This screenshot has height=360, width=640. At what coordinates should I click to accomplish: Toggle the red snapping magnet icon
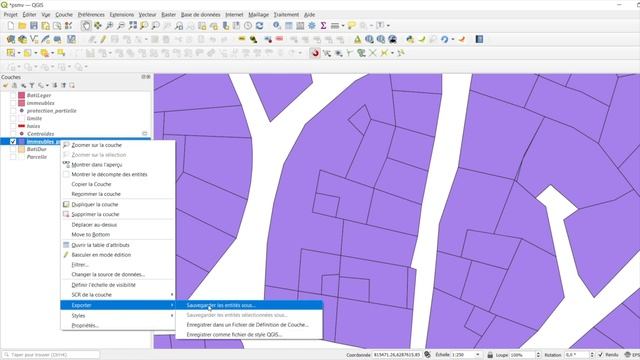point(315,53)
